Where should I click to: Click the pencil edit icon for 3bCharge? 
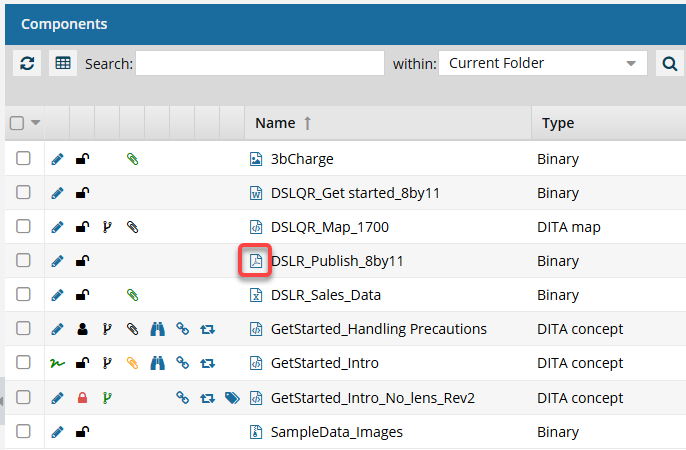pyautogui.click(x=57, y=159)
